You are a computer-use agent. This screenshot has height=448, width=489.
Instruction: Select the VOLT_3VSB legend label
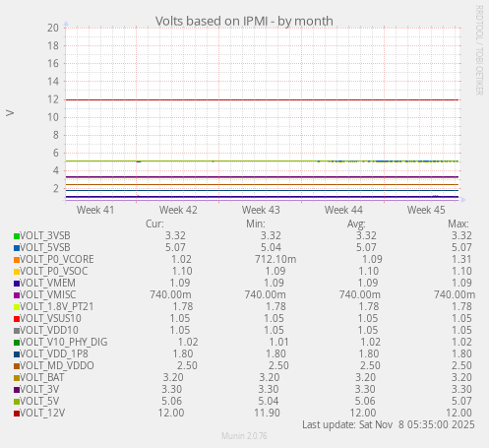pos(45,236)
